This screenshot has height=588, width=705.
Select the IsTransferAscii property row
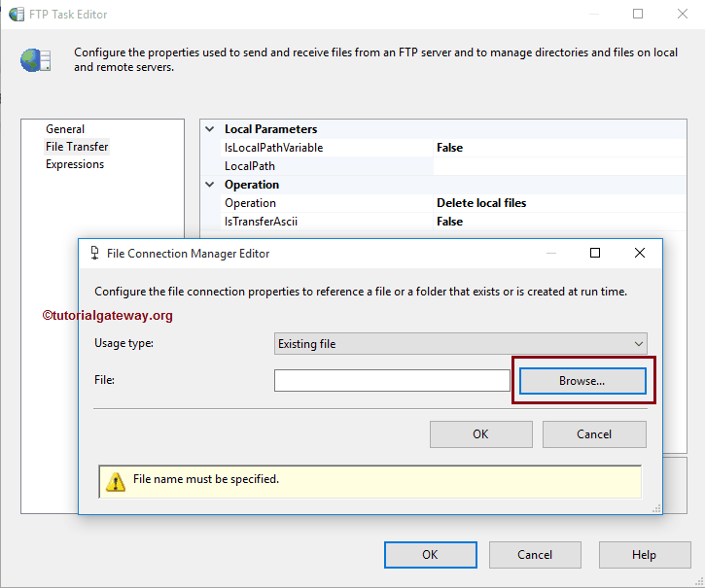453,222
